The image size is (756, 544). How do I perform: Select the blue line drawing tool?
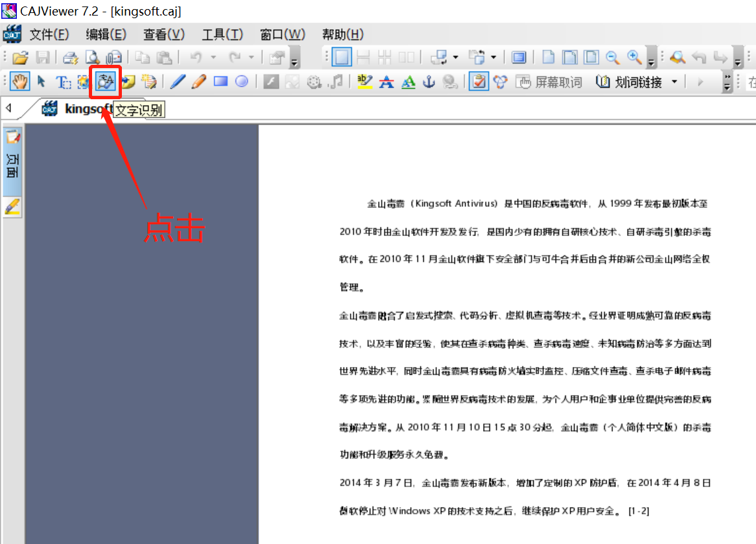(178, 82)
